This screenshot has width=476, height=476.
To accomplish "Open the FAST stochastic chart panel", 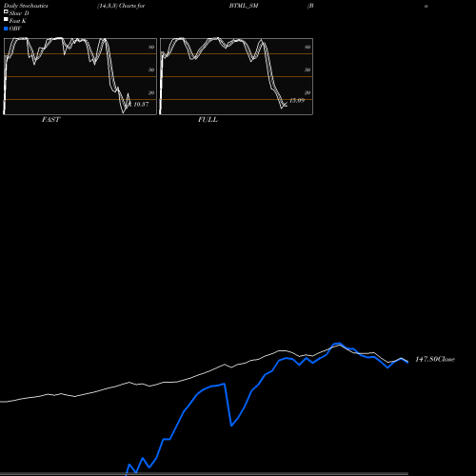I will pos(80,76).
